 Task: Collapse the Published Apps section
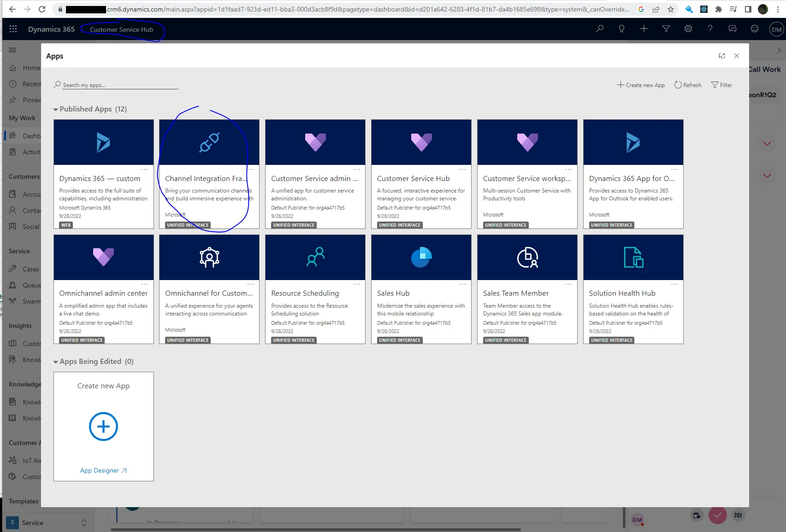click(56, 110)
